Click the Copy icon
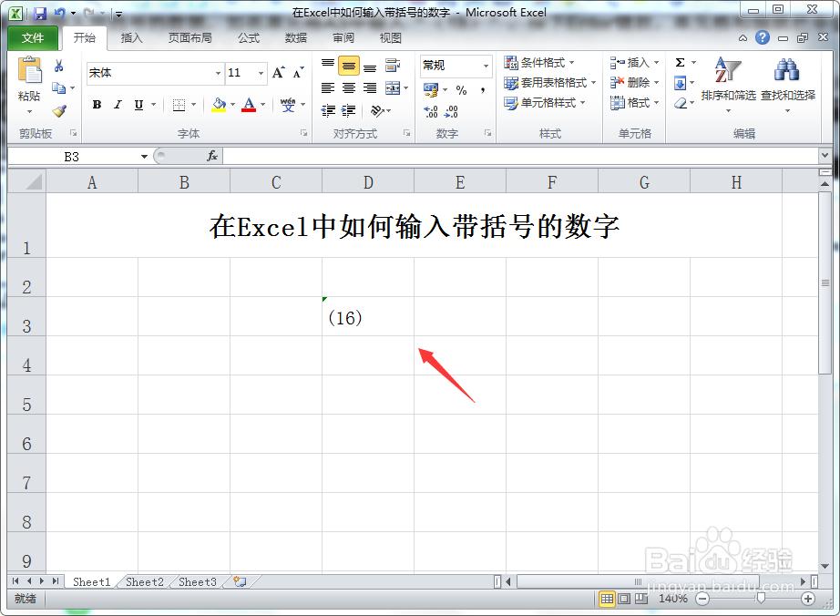The width and height of the screenshot is (840, 616). pos(59,87)
